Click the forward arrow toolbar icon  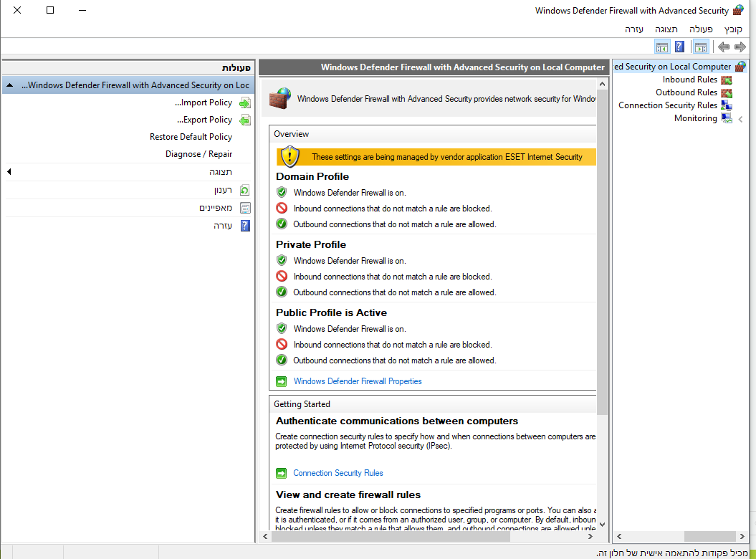740,47
